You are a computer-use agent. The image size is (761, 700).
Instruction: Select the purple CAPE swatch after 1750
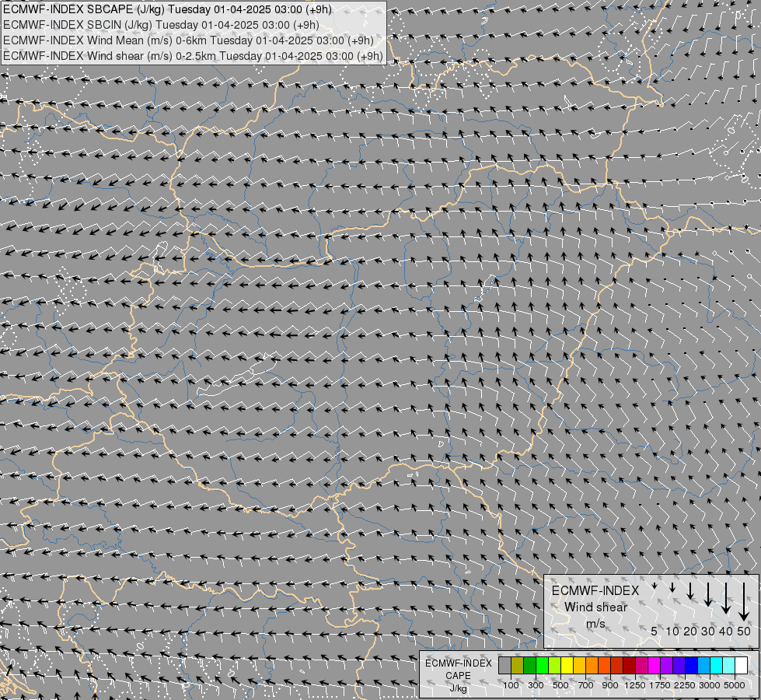tap(667, 665)
